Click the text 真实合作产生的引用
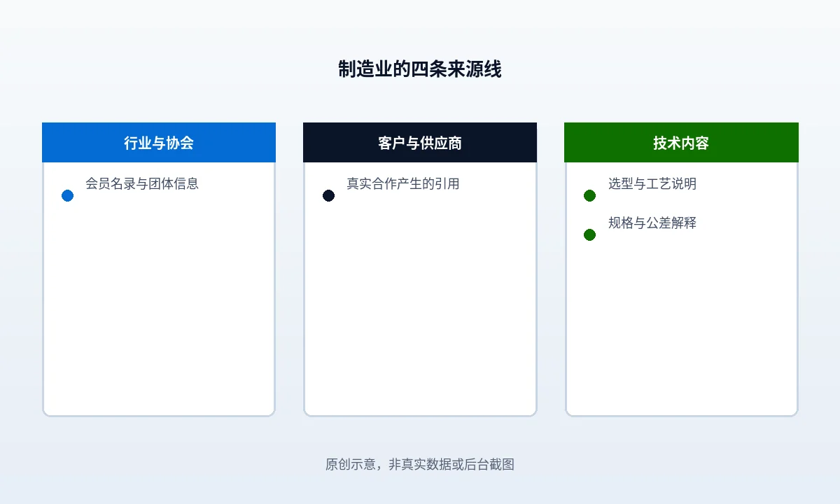The height and width of the screenshot is (504, 840). click(403, 183)
